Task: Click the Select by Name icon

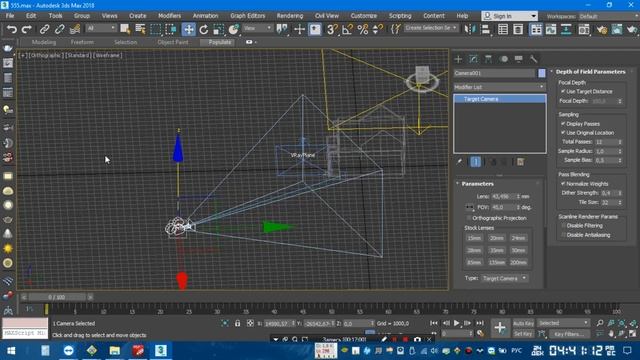Action: 140,29
